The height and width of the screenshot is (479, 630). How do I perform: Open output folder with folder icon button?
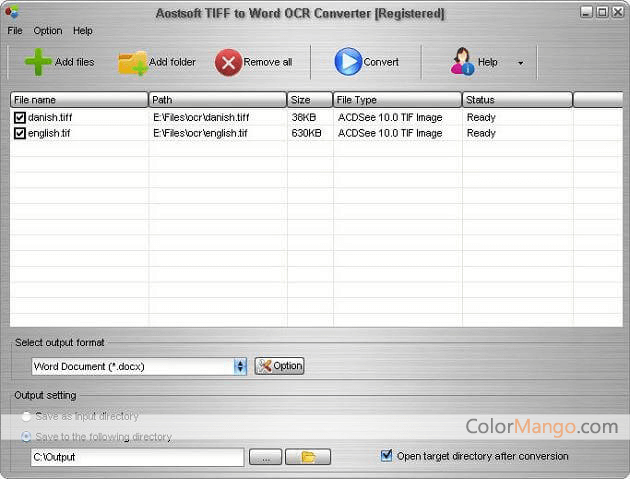[308, 457]
